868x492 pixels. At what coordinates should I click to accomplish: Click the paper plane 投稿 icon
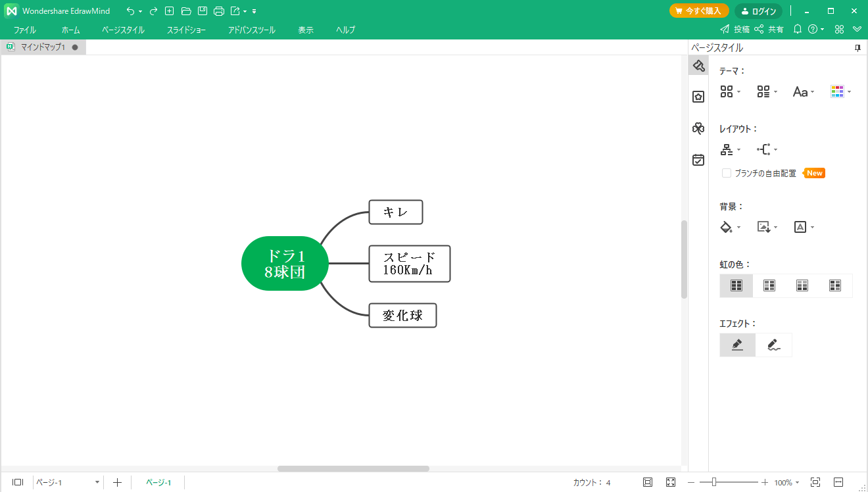pos(725,29)
